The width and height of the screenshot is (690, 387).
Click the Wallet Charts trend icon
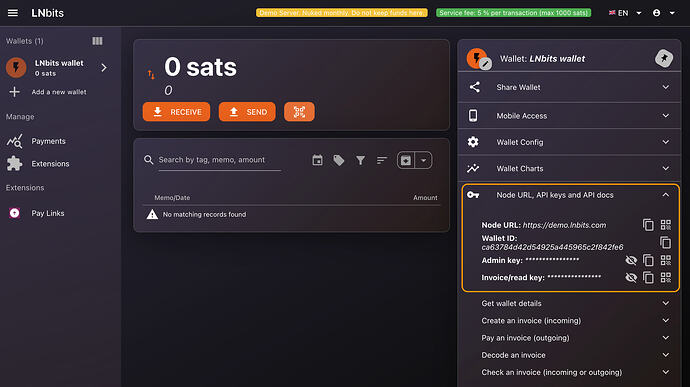pyautogui.click(x=473, y=168)
